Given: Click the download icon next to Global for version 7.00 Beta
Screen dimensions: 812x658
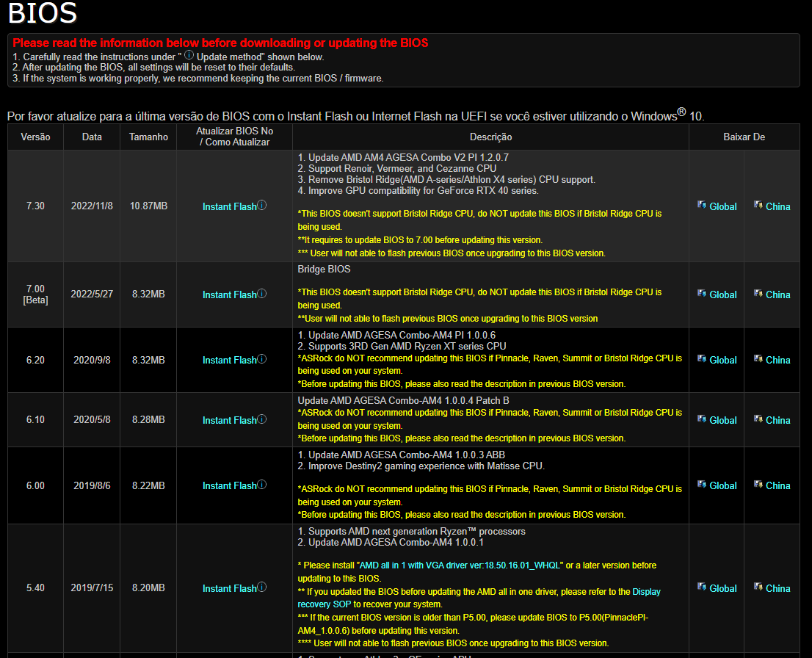Looking at the screenshot, I should click(x=702, y=293).
